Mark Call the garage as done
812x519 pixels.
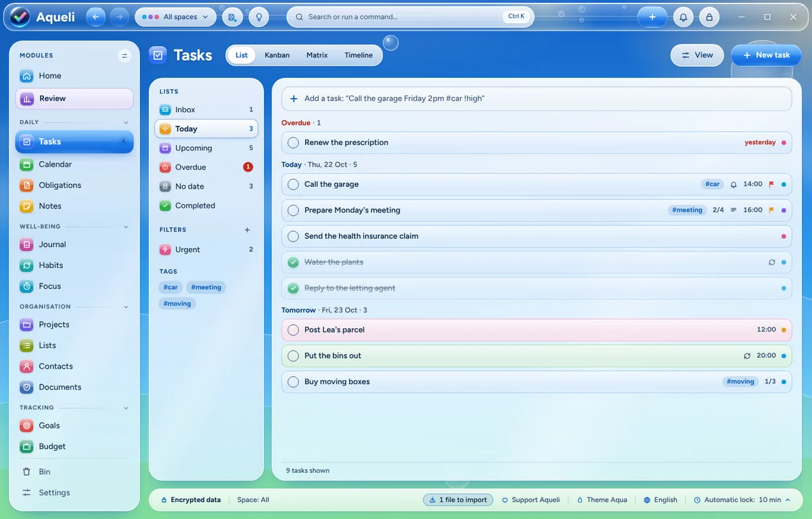point(293,185)
